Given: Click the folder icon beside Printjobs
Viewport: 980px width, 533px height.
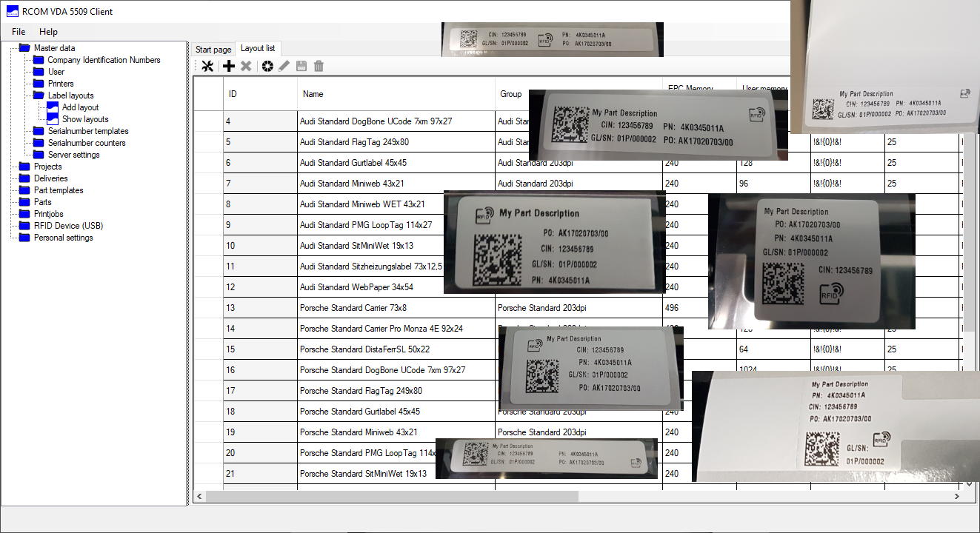Looking at the screenshot, I should coord(24,214).
